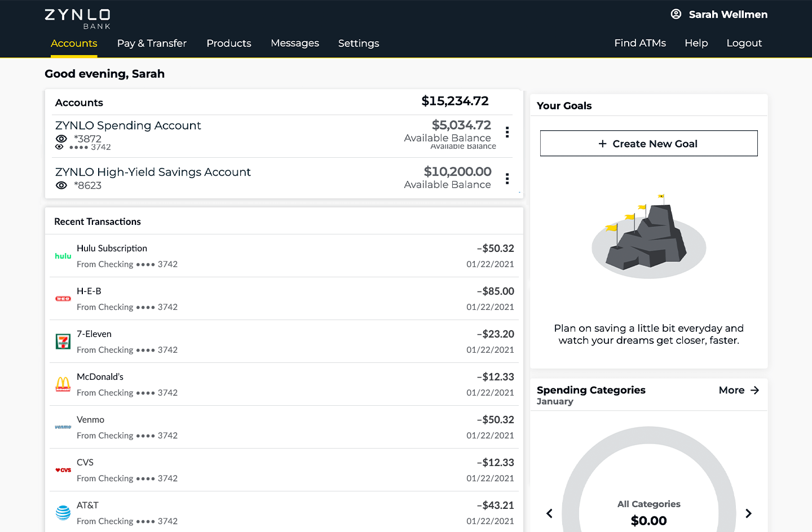Open the High-Yield Savings options menu

507,179
